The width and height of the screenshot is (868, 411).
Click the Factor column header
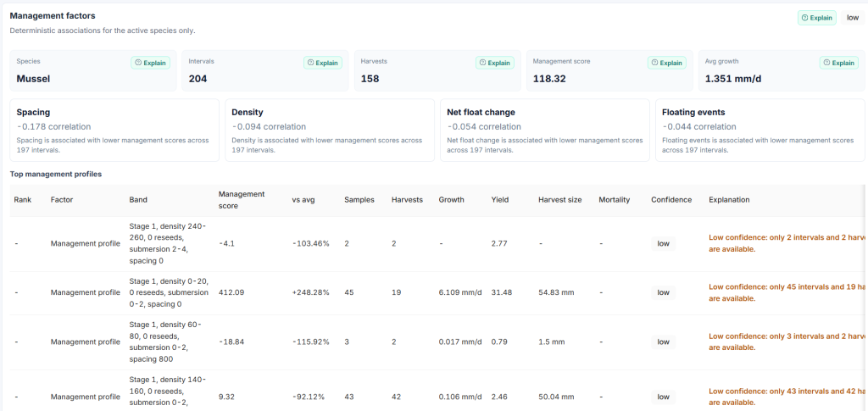61,200
